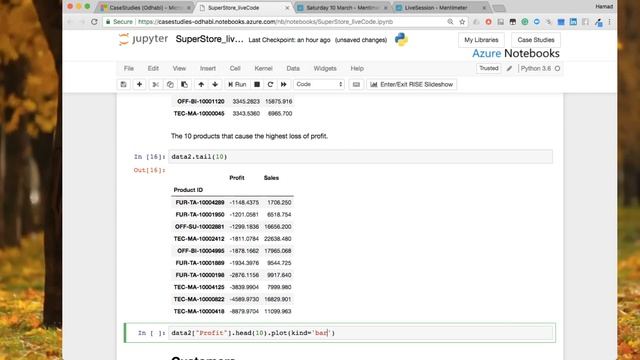Open the command palette keyboard icon
Image resolution: width=640 pixels, height=360 pixels.
[x=356, y=84]
